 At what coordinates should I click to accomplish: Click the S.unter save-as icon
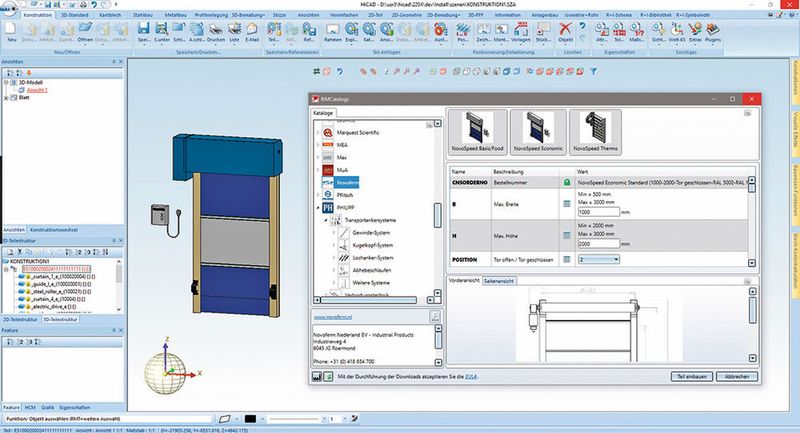point(162,29)
